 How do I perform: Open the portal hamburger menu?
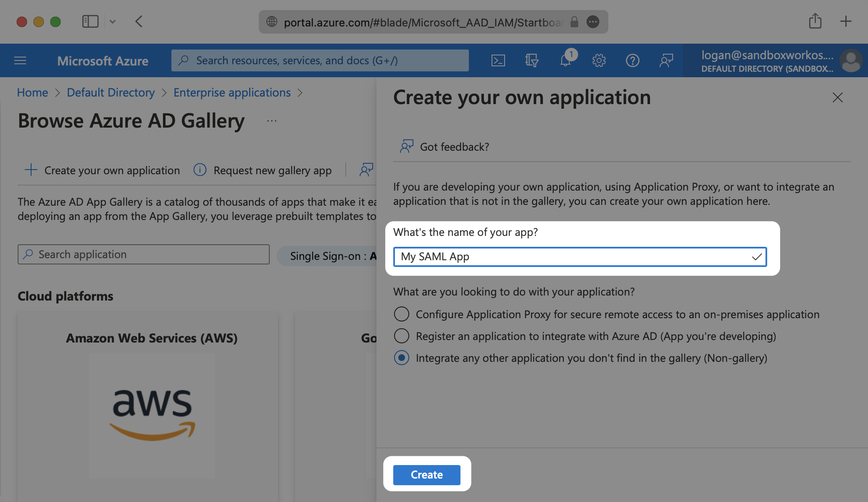[x=20, y=60]
